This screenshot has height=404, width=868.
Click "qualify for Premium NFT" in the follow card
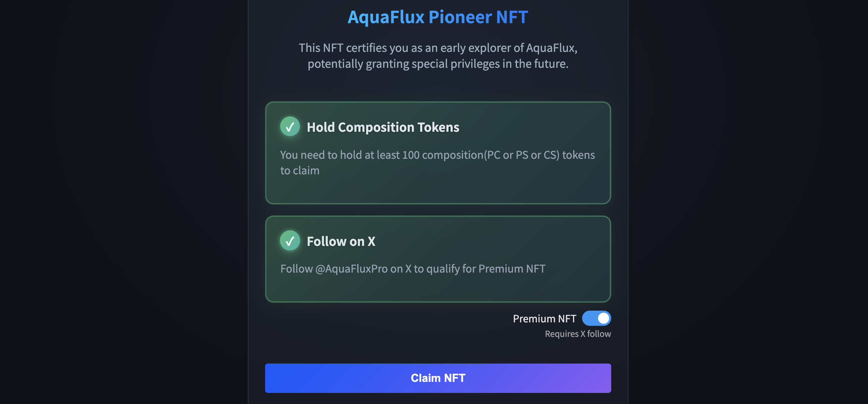tap(486, 269)
